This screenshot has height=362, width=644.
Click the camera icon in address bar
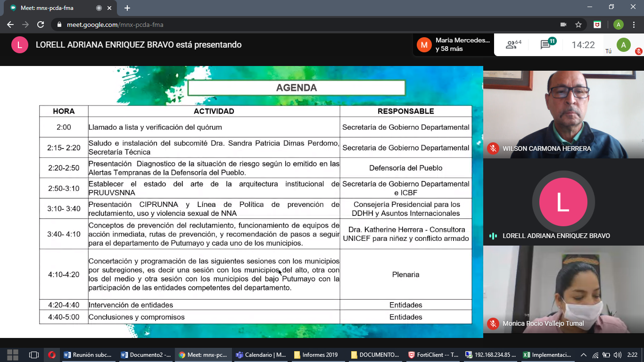coord(563,25)
